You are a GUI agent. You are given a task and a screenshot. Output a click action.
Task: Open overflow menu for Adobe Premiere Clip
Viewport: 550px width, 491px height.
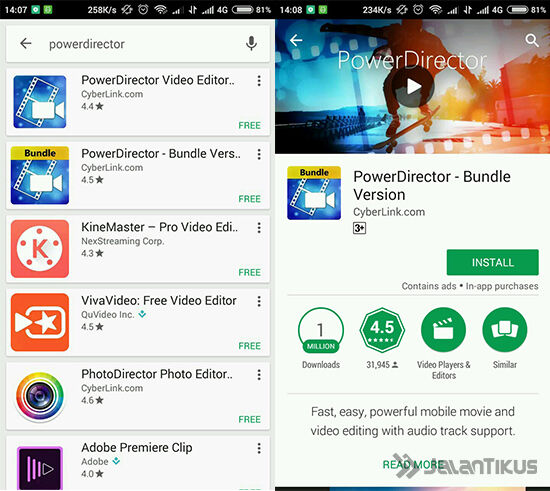259,448
